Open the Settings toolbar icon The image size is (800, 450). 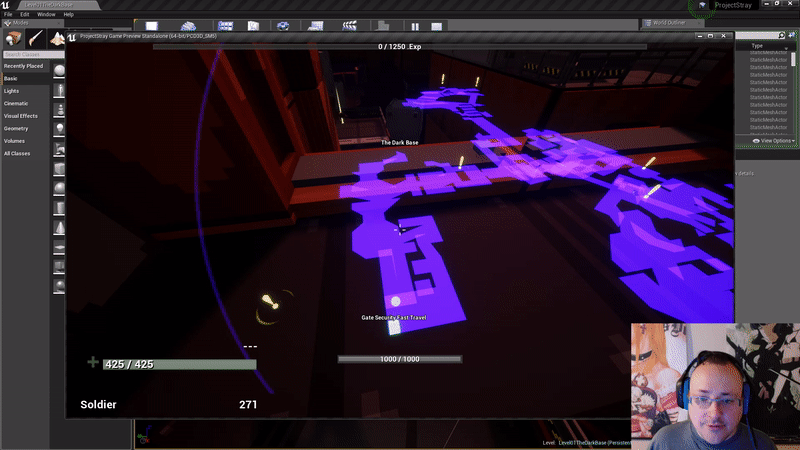pyautogui.click(x=283, y=26)
